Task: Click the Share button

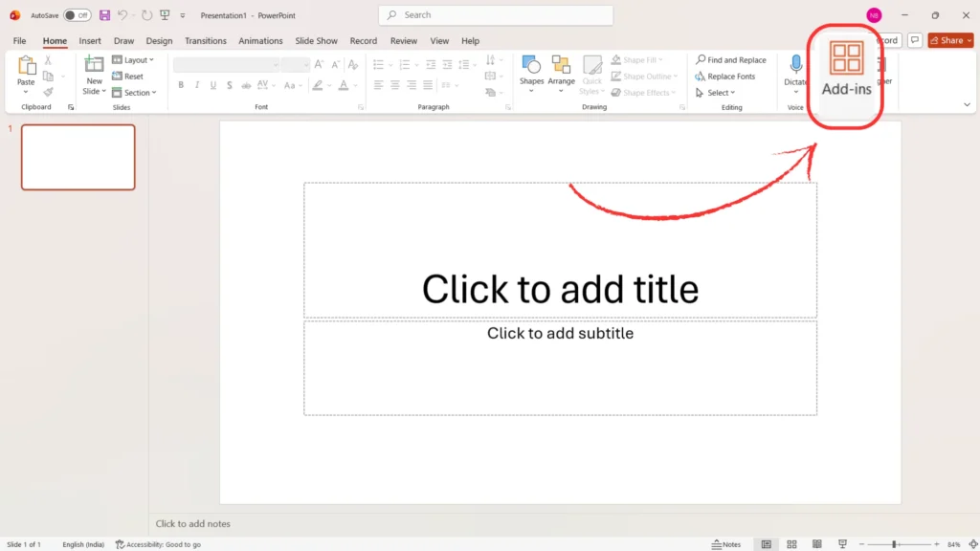Action: click(x=950, y=40)
